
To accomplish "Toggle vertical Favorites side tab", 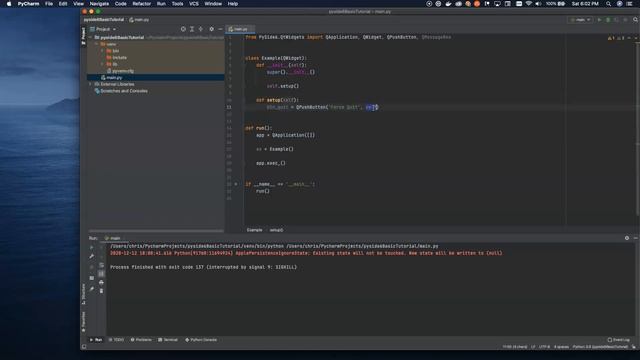I will coord(84,322).
